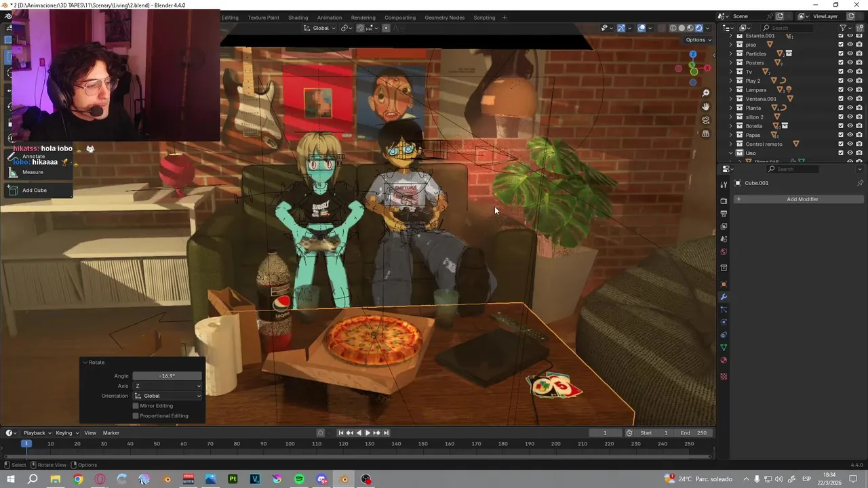Open the Output properties tab icon

(x=724, y=214)
